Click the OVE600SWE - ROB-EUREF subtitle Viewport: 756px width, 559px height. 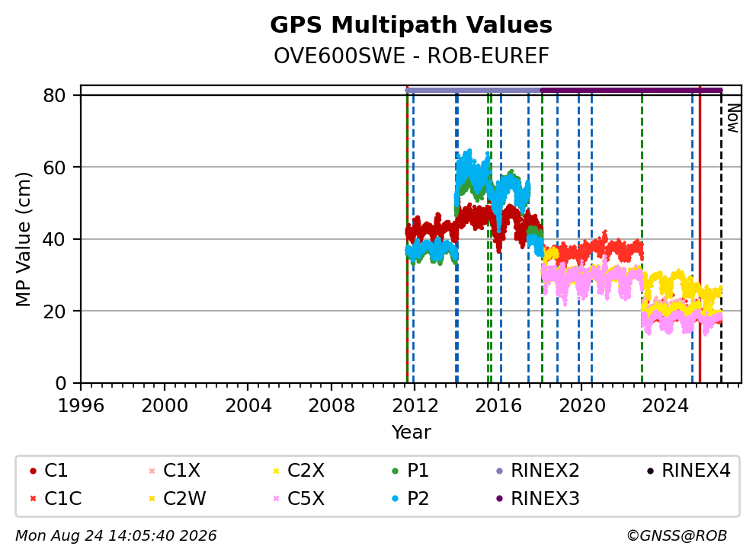pos(411,56)
